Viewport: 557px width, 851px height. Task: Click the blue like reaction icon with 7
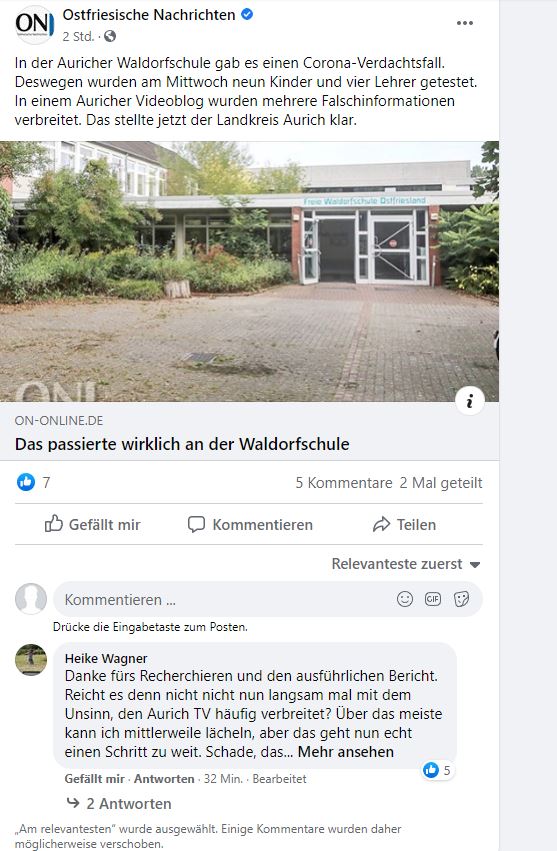(26, 482)
